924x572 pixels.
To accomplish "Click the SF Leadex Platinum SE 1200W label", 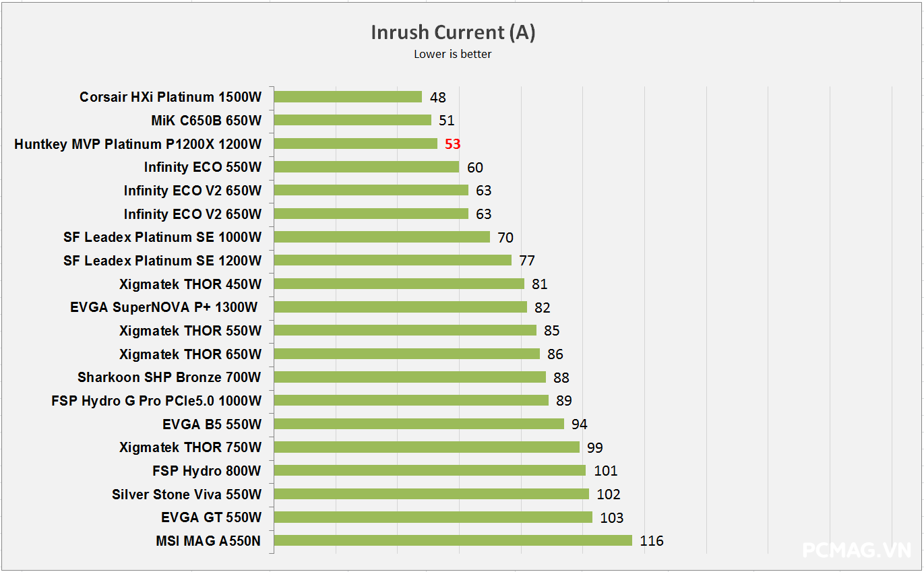I will [162, 261].
